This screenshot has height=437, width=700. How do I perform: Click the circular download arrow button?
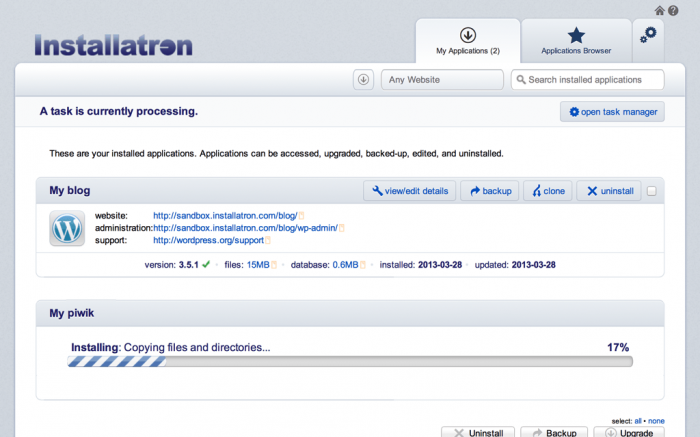click(x=363, y=79)
